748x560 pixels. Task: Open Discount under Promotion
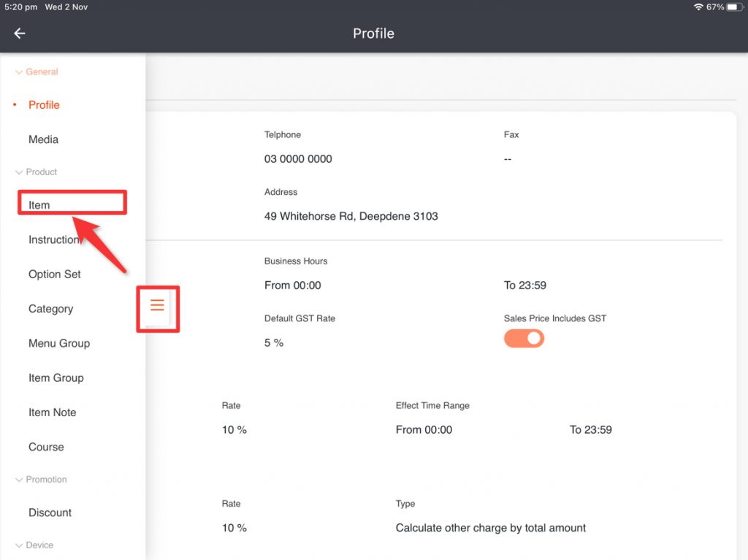tap(50, 513)
